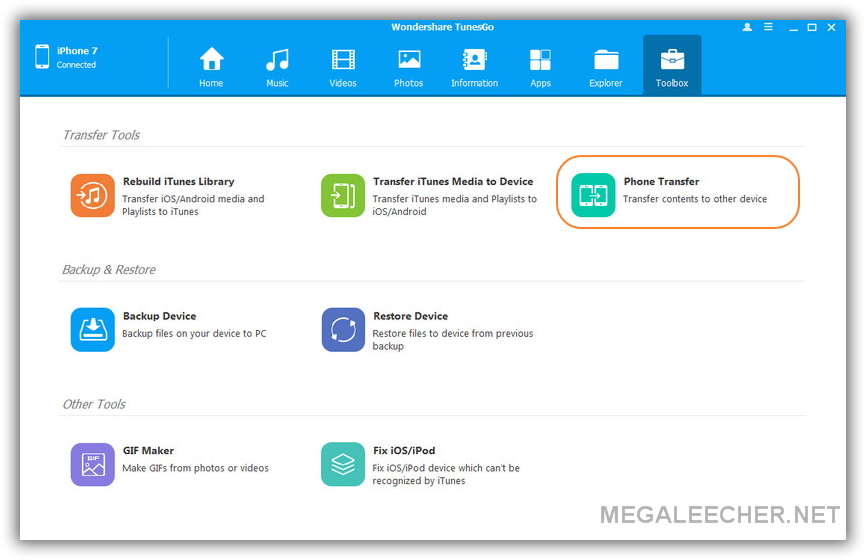This screenshot has height=560, width=866.
Task: Click the Connected status text
Action: tap(76, 65)
